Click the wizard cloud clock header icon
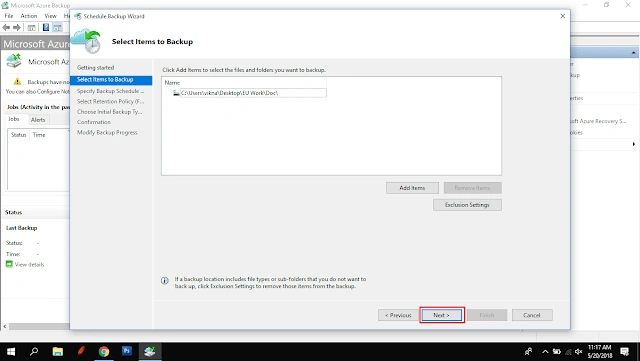The image size is (640, 361). pos(87,41)
